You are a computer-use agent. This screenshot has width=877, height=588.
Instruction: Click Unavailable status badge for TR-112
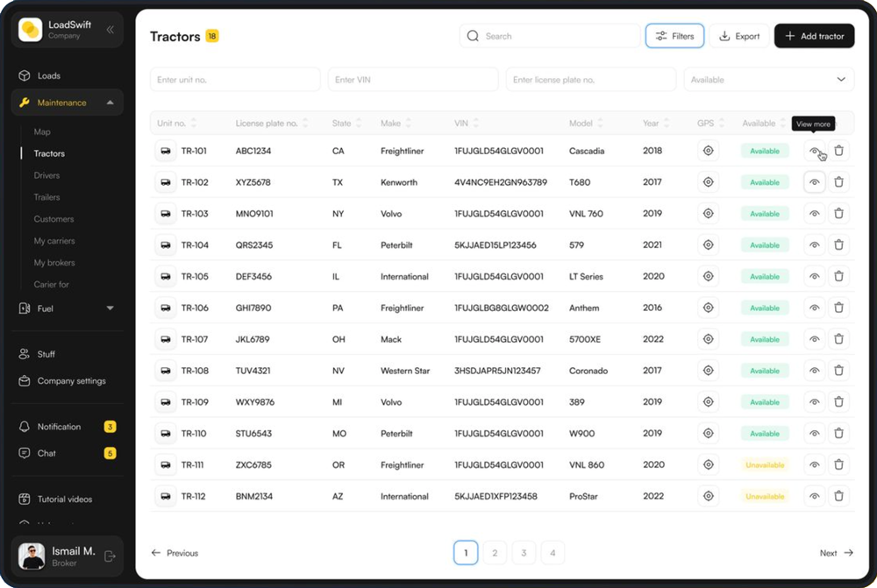pos(765,497)
